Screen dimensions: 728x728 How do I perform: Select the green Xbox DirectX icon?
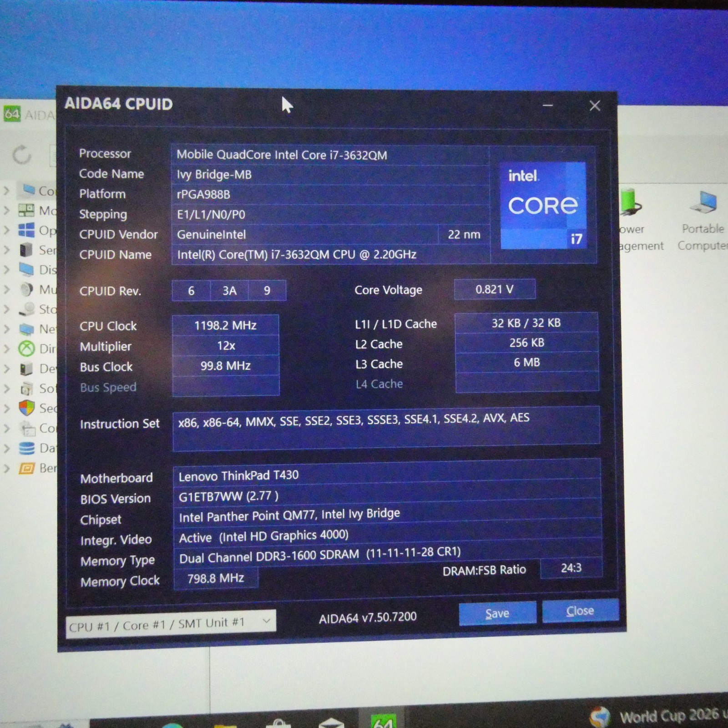point(26,349)
